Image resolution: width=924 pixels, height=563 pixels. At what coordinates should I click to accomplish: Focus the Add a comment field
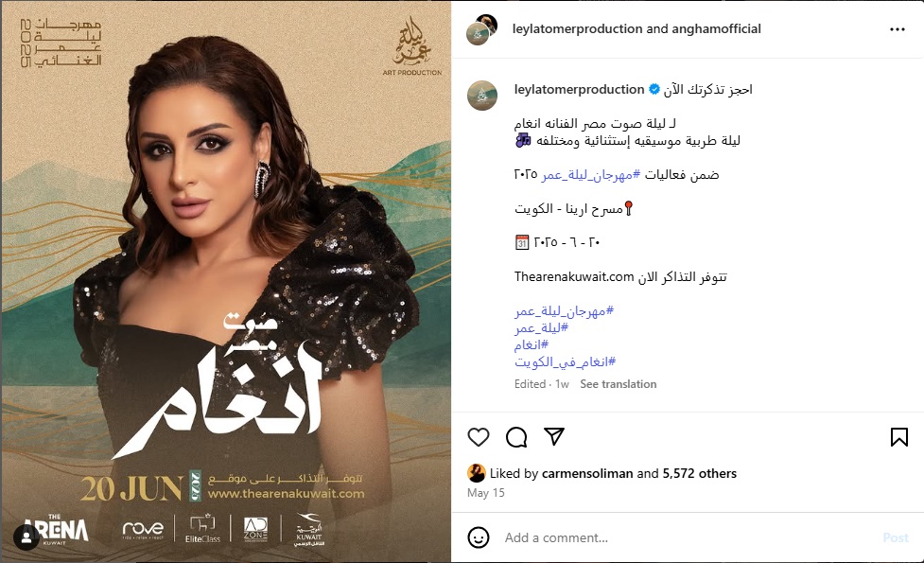click(x=684, y=537)
